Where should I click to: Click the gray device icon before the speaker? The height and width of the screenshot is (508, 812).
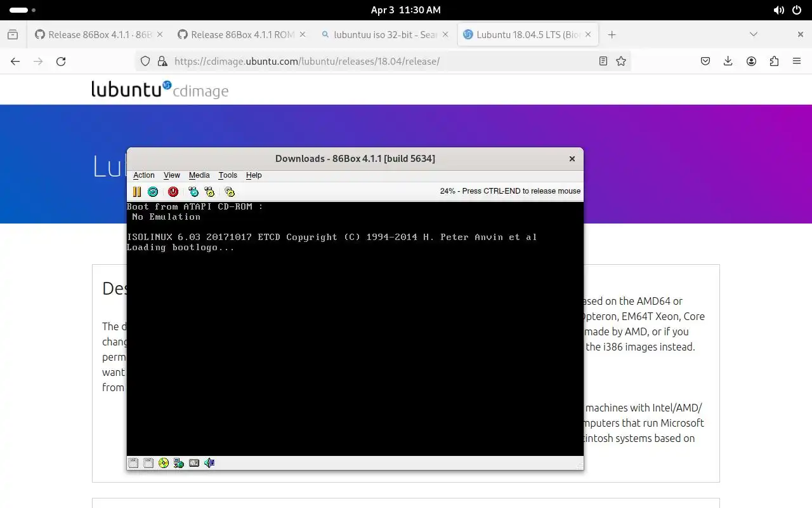[x=194, y=463]
